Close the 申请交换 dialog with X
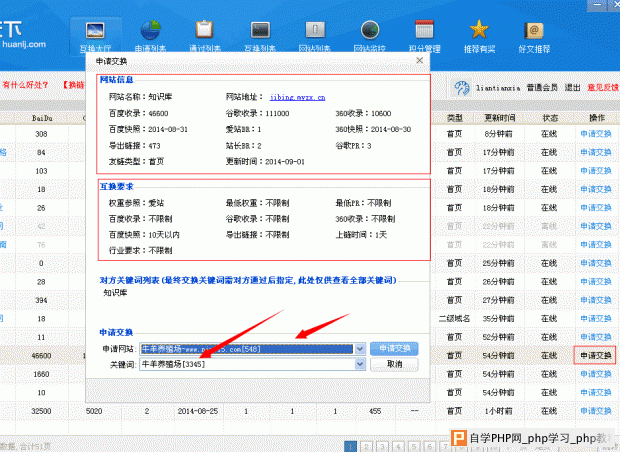This screenshot has height=452, width=620. pos(420,61)
